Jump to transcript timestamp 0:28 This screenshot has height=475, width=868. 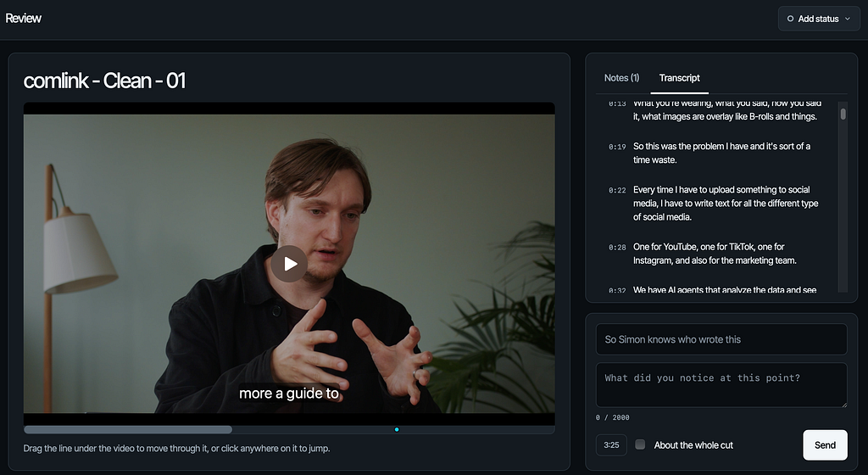tap(617, 248)
